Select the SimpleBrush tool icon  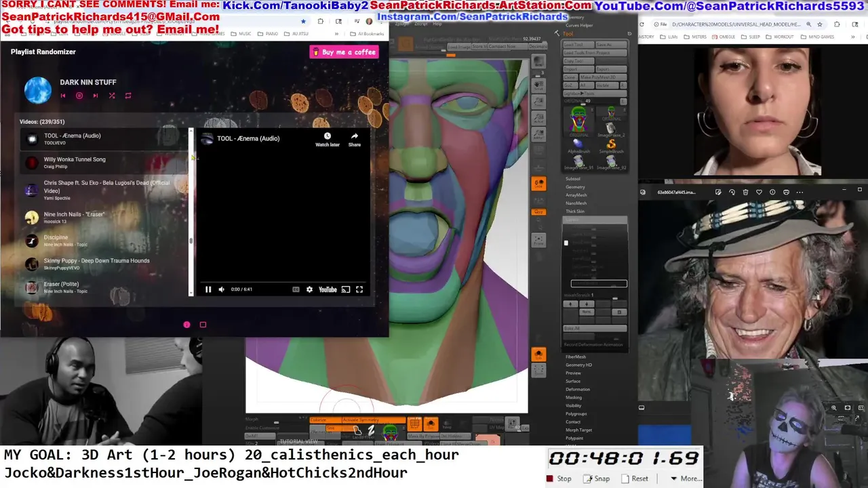coord(611,146)
